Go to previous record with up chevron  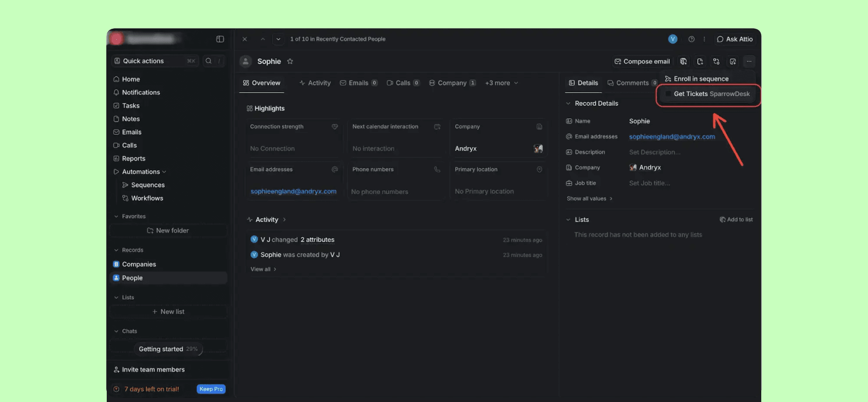pyautogui.click(x=263, y=39)
